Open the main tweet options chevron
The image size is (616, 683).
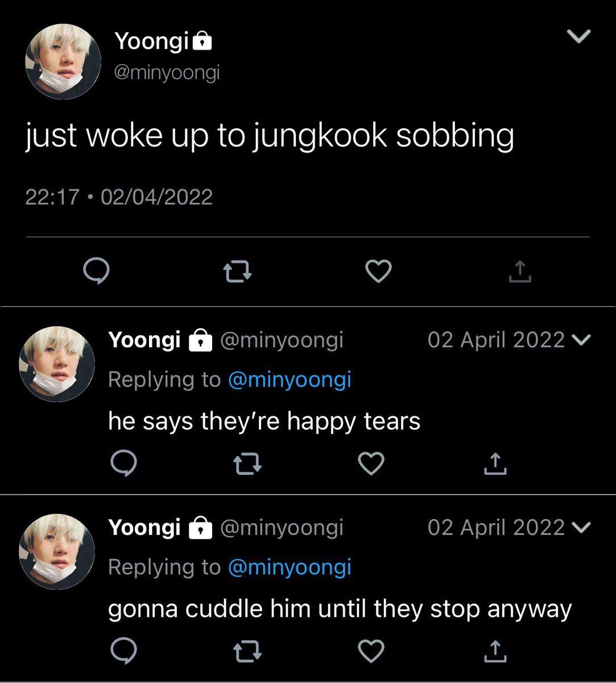(580, 37)
